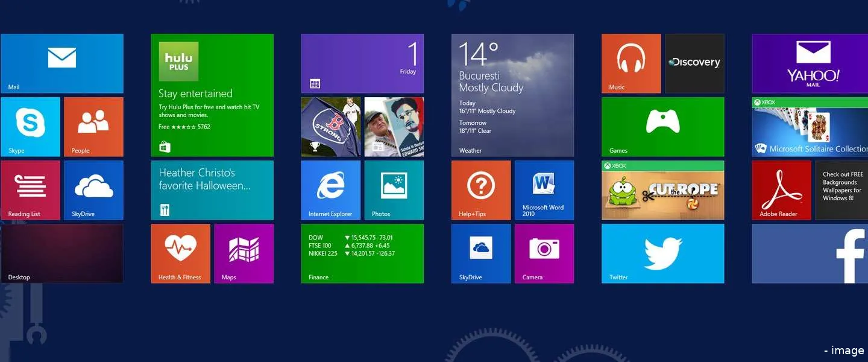The width and height of the screenshot is (868, 362).
Task: Open the Photos app tile
Action: click(394, 190)
